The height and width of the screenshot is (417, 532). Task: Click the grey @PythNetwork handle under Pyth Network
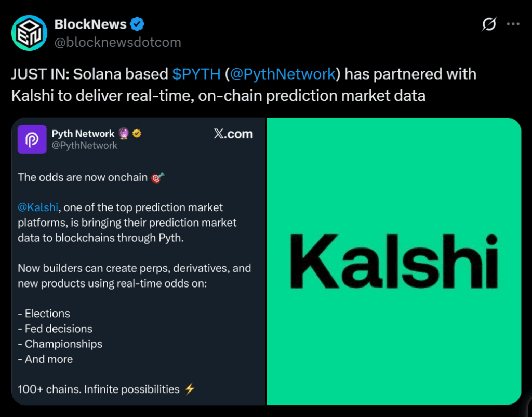tap(85, 146)
